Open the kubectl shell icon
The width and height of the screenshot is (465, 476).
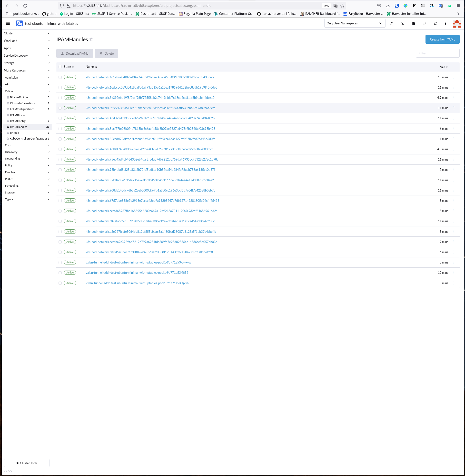click(x=403, y=23)
